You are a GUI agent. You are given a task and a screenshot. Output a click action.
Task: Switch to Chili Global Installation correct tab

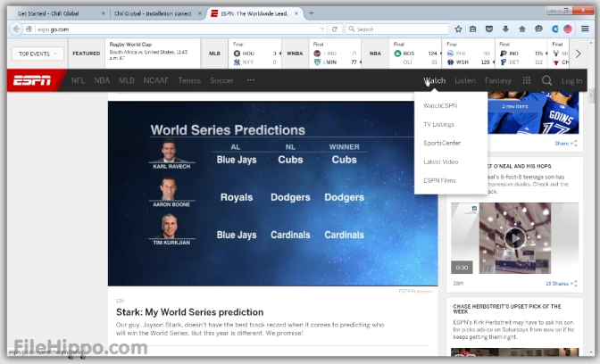pos(153,13)
